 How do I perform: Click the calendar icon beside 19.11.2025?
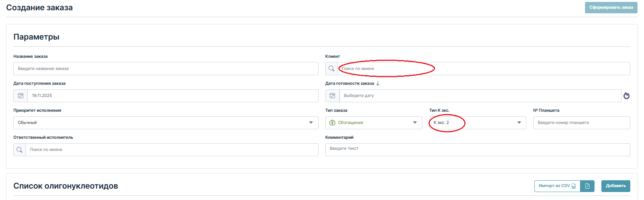pos(21,96)
